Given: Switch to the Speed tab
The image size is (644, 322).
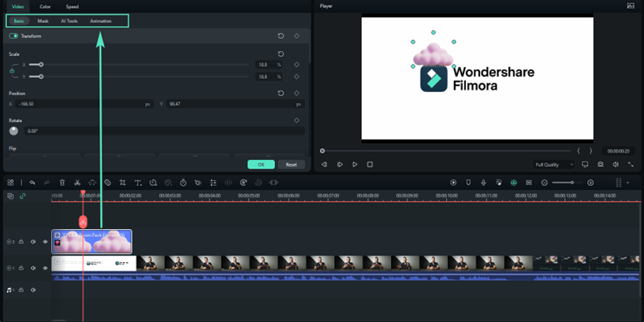Looking at the screenshot, I should point(73,6).
